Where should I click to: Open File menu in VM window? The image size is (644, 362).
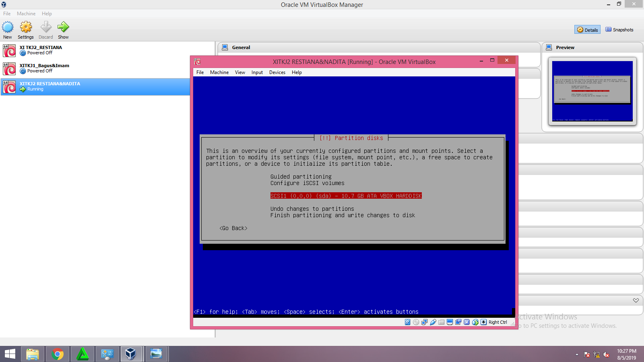tap(200, 72)
